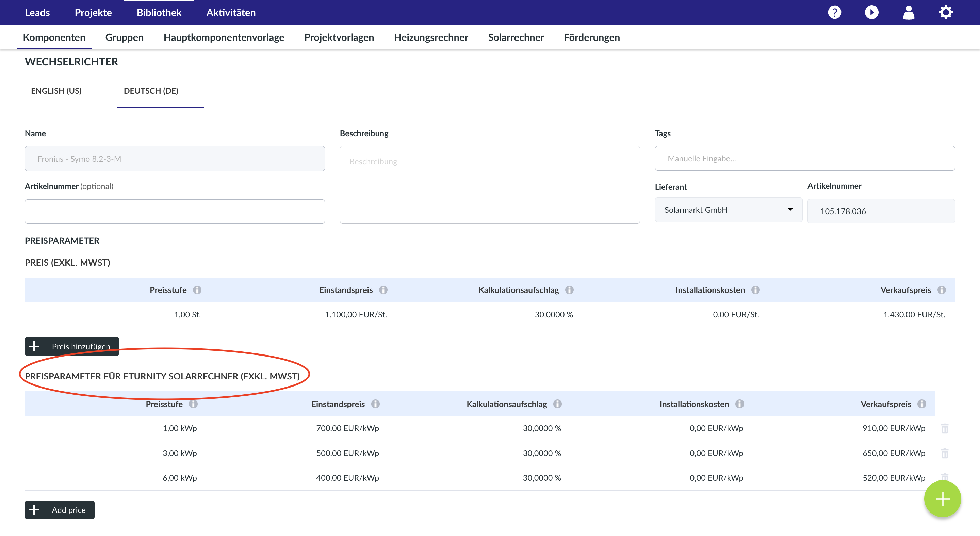Go to Projekte in top navigation

tap(93, 13)
